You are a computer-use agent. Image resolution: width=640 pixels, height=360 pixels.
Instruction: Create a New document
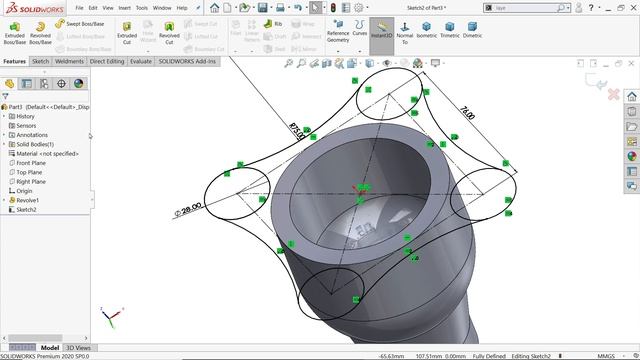[x=227, y=7]
